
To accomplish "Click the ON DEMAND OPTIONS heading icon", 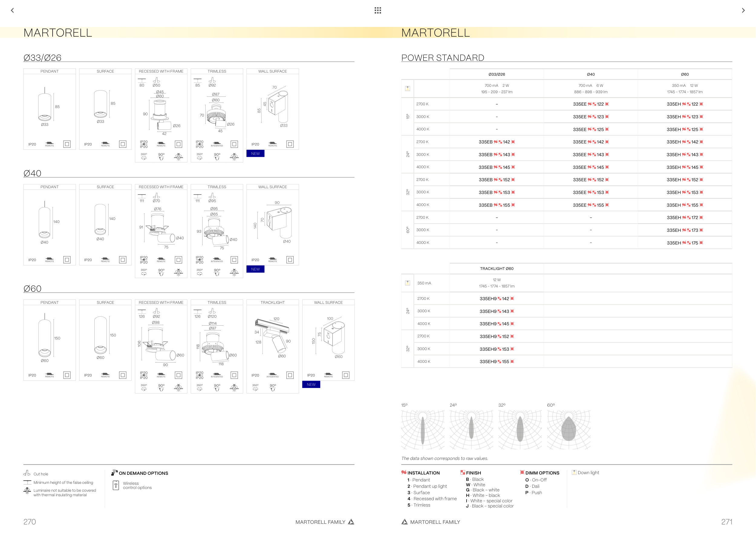I will [x=114, y=472].
